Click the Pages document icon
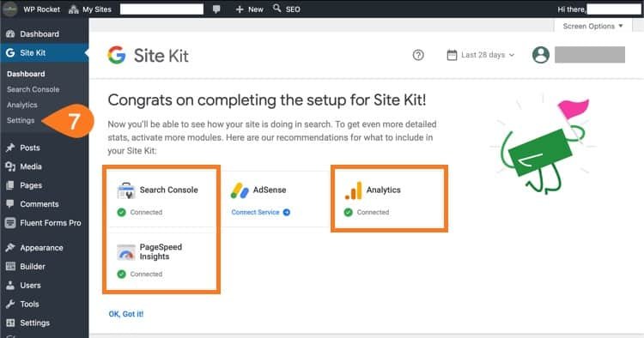The height and width of the screenshot is (338, 644). pyautogui.click(x=10, y=185)
